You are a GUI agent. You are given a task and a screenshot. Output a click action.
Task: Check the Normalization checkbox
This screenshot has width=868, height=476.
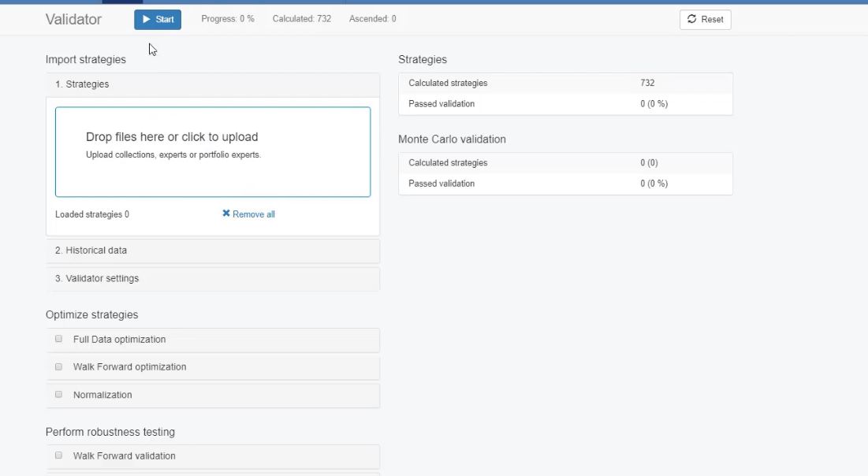tap(58, 394)
